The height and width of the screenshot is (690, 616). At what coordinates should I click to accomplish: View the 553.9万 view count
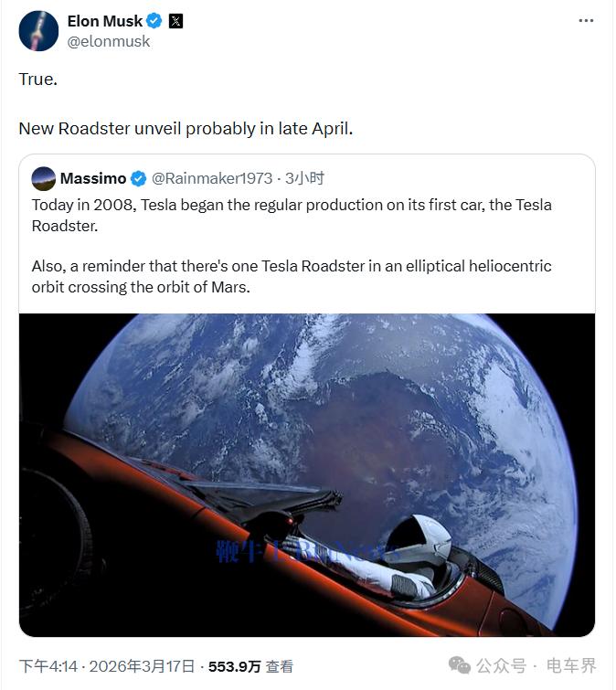tap(235, 667)
